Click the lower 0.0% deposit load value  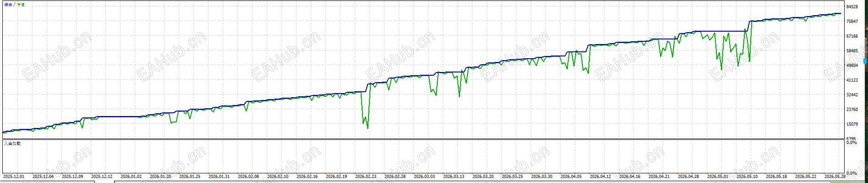click(851, 173)
